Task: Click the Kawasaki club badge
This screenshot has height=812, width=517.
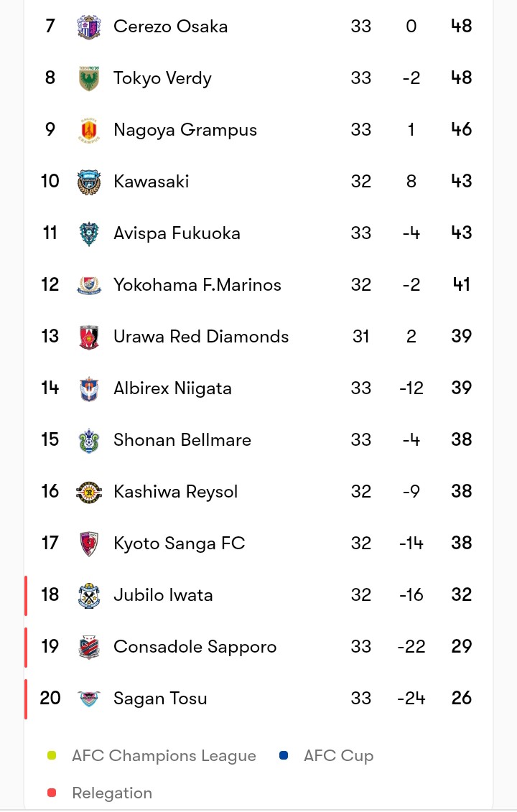Action: (89, 182)
